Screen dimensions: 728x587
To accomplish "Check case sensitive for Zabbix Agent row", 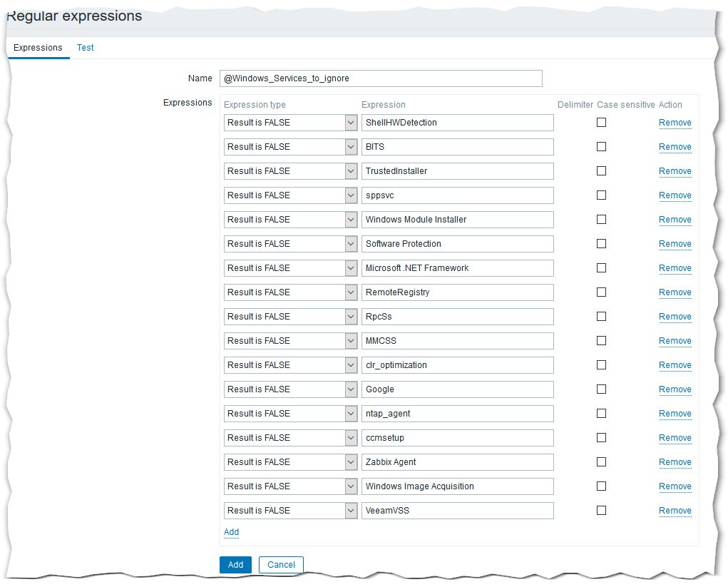I will click(601, 462).
